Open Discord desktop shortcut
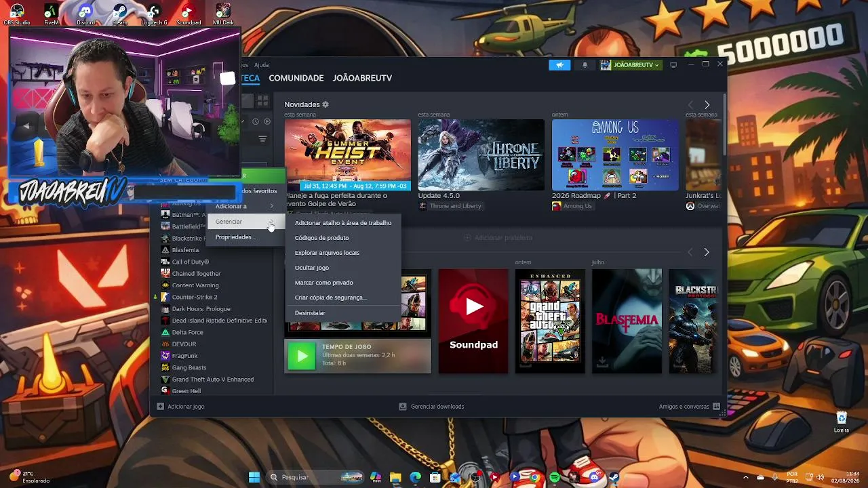Viewport: 868px width, 488px height. pyautogui.click(x=85, y=14)
